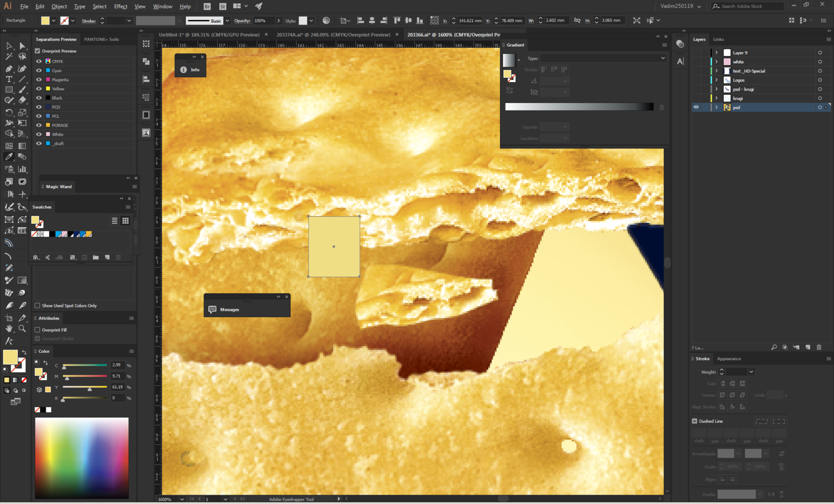Click the X position value field

pyautogui.click(x=470, y=21)
